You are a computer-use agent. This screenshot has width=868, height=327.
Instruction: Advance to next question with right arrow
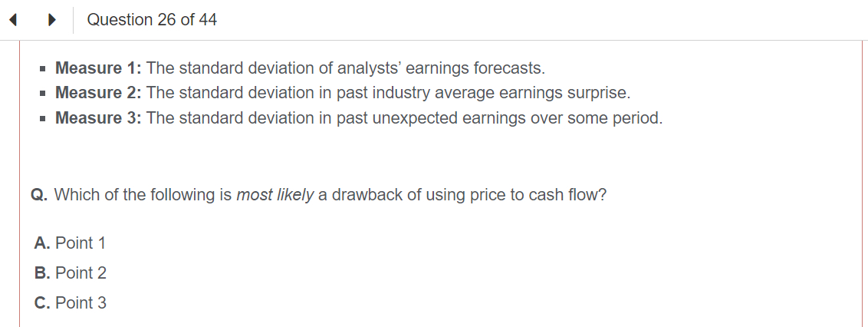point(52,21)
